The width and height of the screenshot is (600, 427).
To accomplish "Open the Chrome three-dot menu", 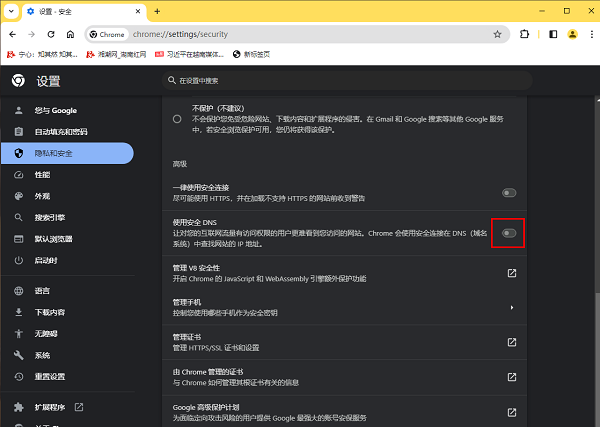I will click(588, 34).
